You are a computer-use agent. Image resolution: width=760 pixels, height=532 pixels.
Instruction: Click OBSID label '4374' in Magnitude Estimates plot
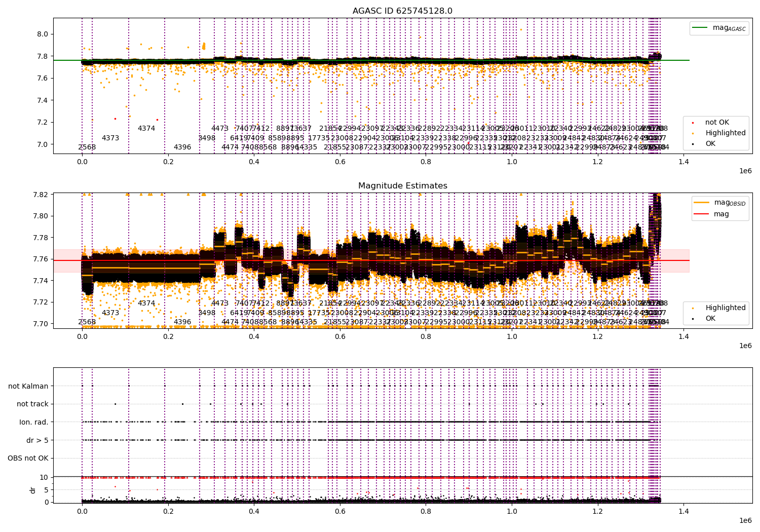click(x=146, y=303)
